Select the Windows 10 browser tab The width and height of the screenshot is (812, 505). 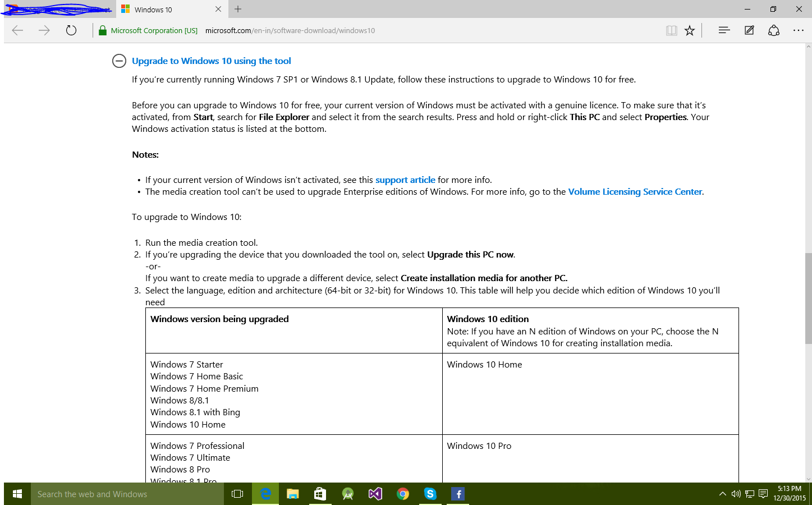(x=172, y=9)
